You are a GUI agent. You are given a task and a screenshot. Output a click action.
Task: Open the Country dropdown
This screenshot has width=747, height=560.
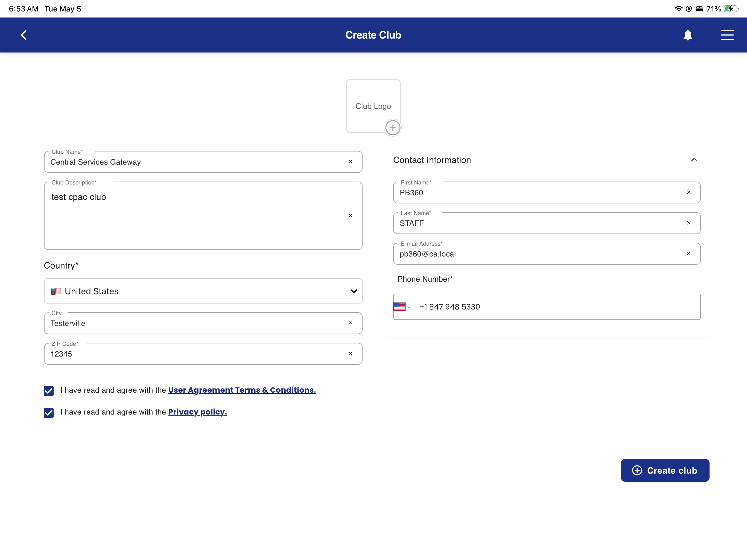[x=203, y=291]
